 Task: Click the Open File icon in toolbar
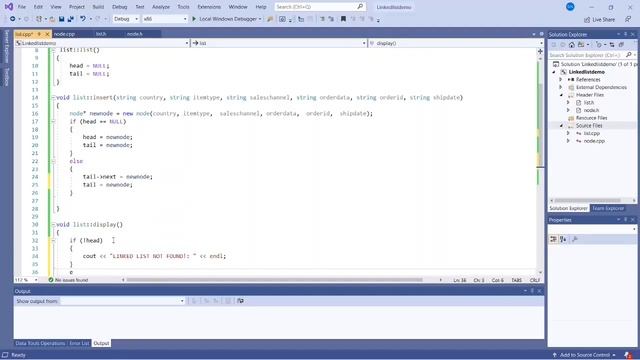[52, 19]
